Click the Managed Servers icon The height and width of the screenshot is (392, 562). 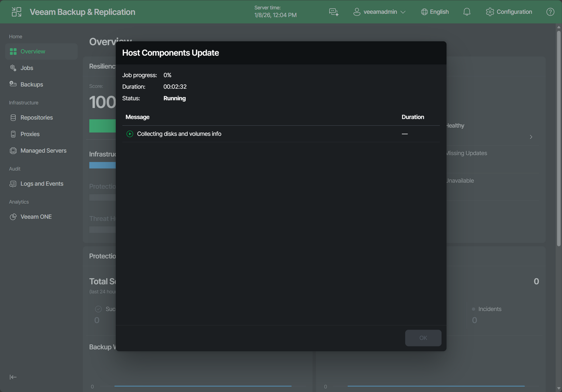[13, 151]
